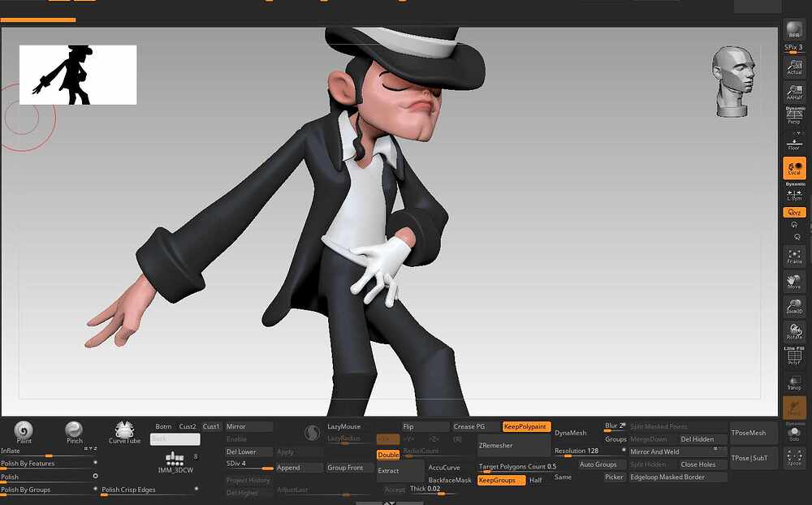Click Edgeloop Masked Border button
The width and height of the screenshot is (812, 505).
click(678, 477)
